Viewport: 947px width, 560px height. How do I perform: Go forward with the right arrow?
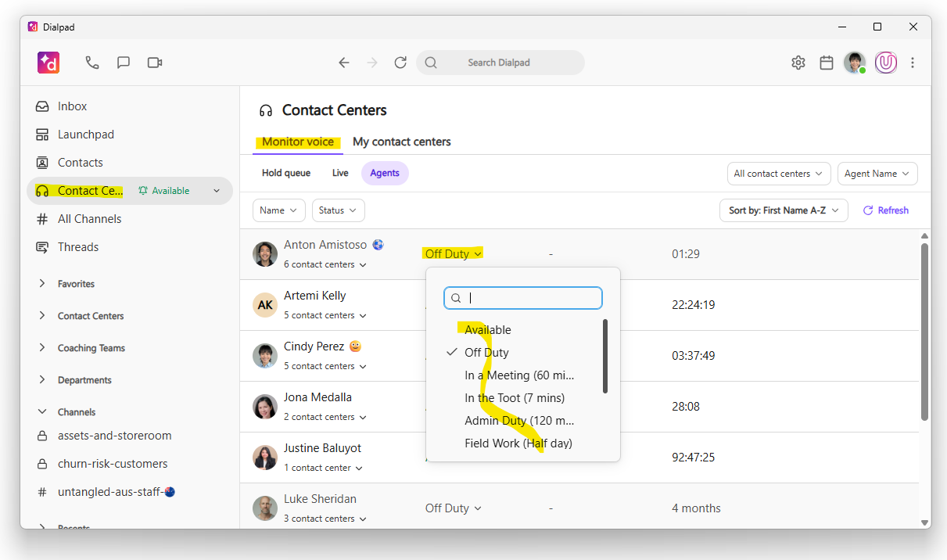[x=372, y=63]
